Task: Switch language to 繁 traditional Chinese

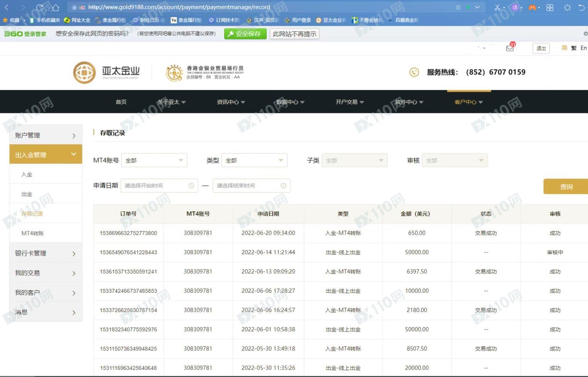Action: pos(574,48)
